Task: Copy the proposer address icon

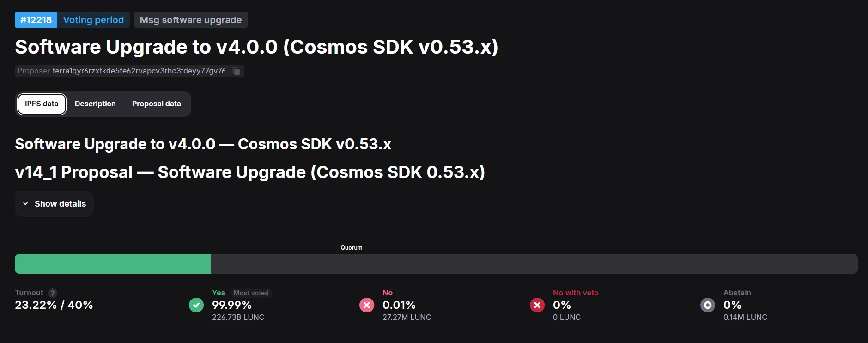Action: [237, 71]
